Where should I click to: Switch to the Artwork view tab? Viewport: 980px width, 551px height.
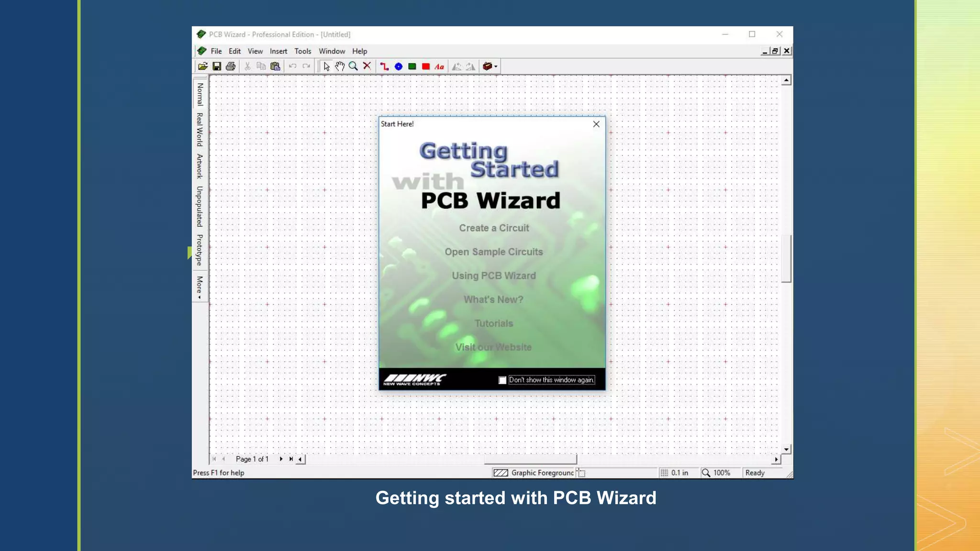click(x=200, y=166)
